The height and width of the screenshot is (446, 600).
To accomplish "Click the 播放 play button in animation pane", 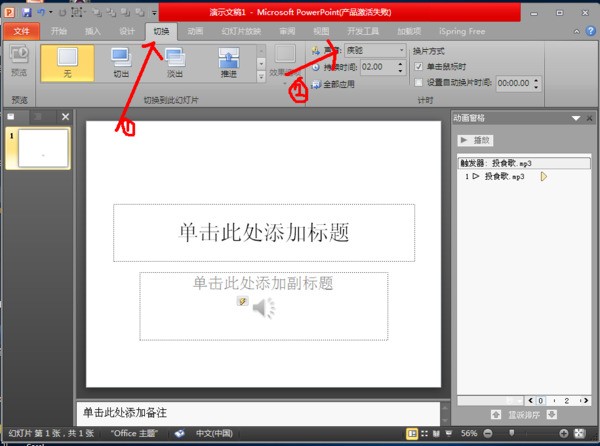I will pos(476,141).
